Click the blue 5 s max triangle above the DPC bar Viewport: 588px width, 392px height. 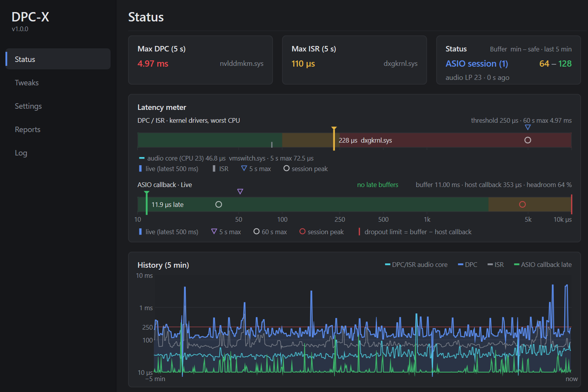(528, 127)
